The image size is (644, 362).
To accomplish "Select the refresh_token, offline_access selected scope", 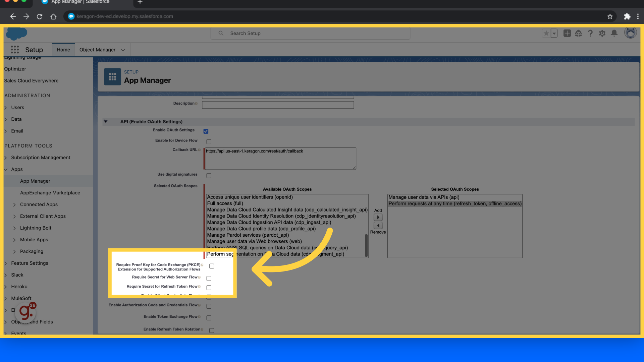I will coord(455,204).
